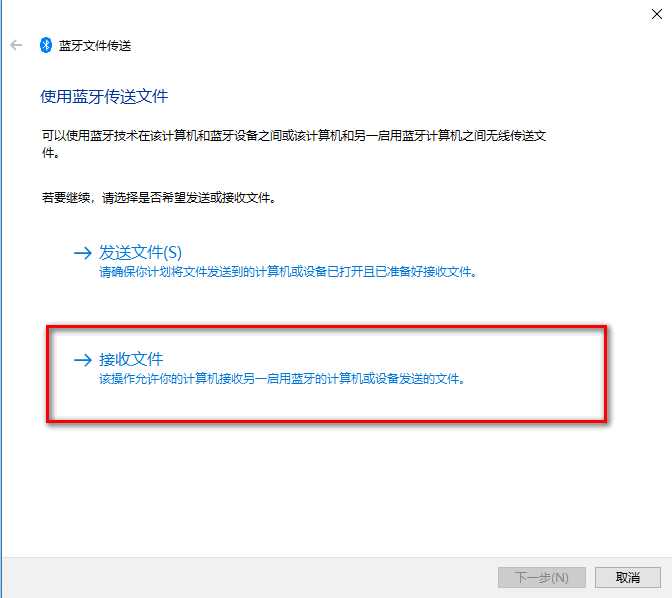This screenshot has height=598, width=672.
Task: Close the Bluetooth file transfer wizard
Action: 657,14
